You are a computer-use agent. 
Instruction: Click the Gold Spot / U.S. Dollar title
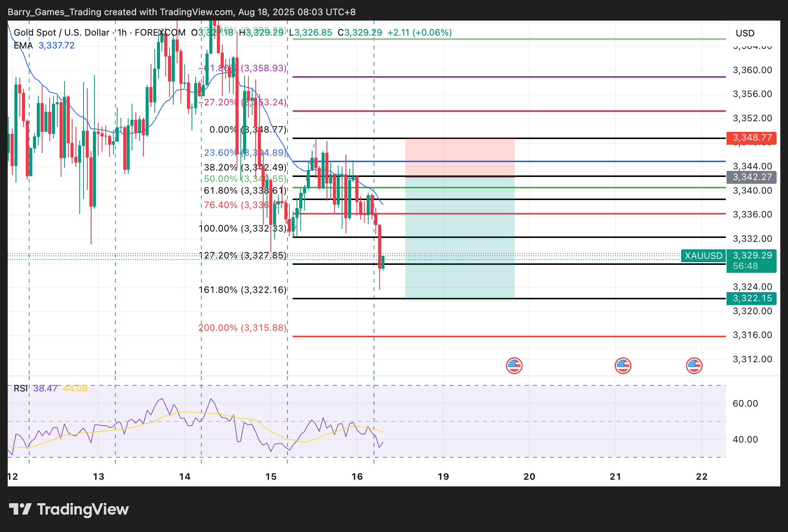pyautogui.click(x=61, y=33)
